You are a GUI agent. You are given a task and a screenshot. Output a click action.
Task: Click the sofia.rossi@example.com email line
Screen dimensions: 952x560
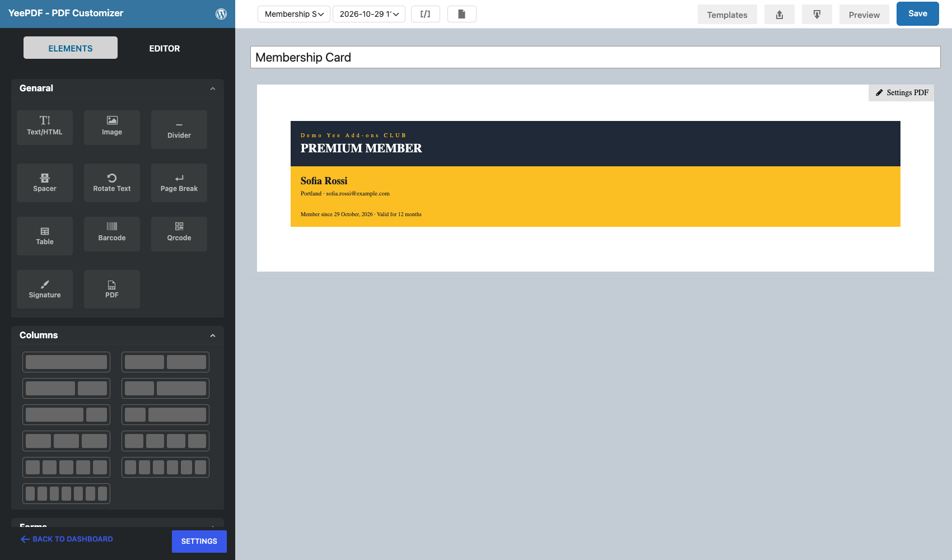pyautogui.click(x=345, y=194)
